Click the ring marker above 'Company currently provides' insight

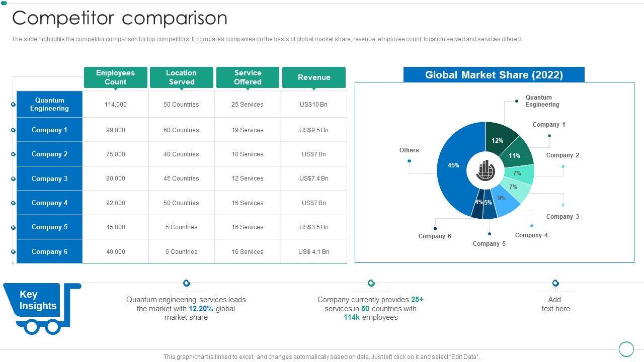click(371, 283)
